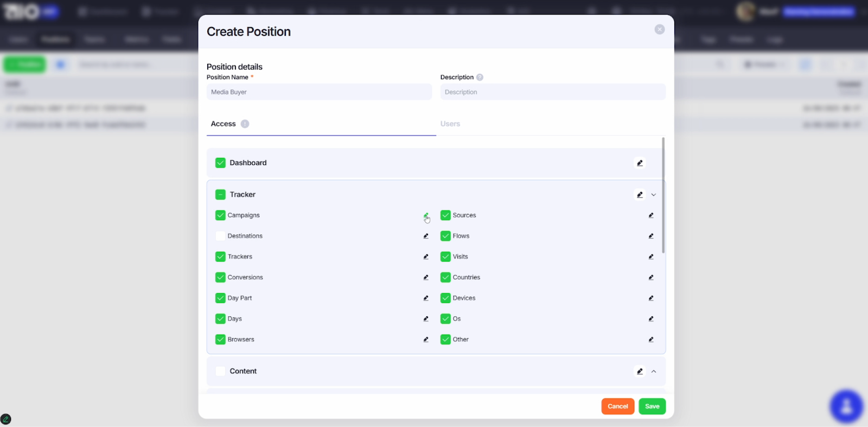
Task: Click the Description input field
Action: pyautogui.click(x=552, y=92)
